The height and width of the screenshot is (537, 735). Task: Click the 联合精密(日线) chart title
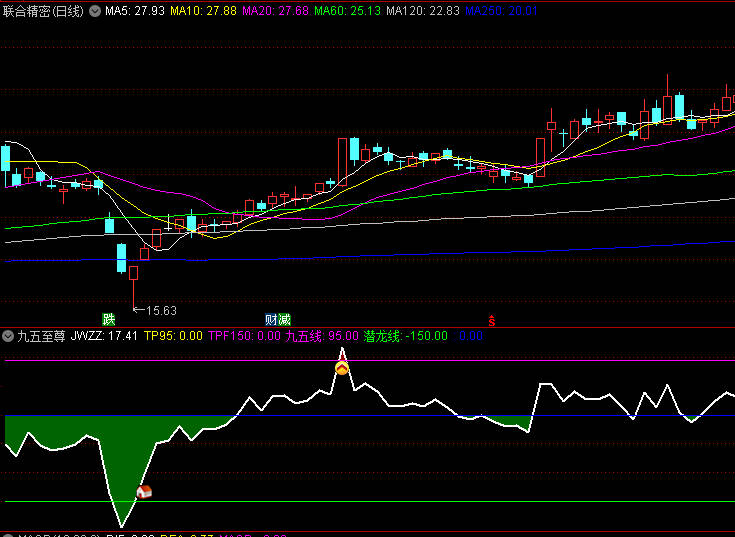click(x=44, y=11)
